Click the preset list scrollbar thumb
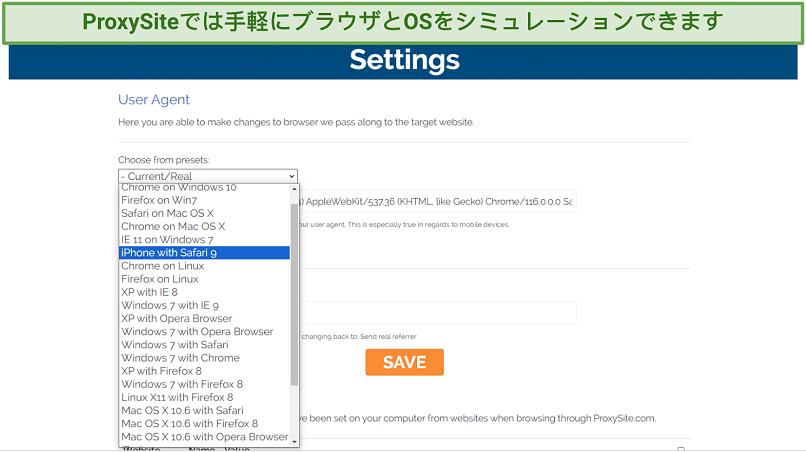 click(295, 294)
